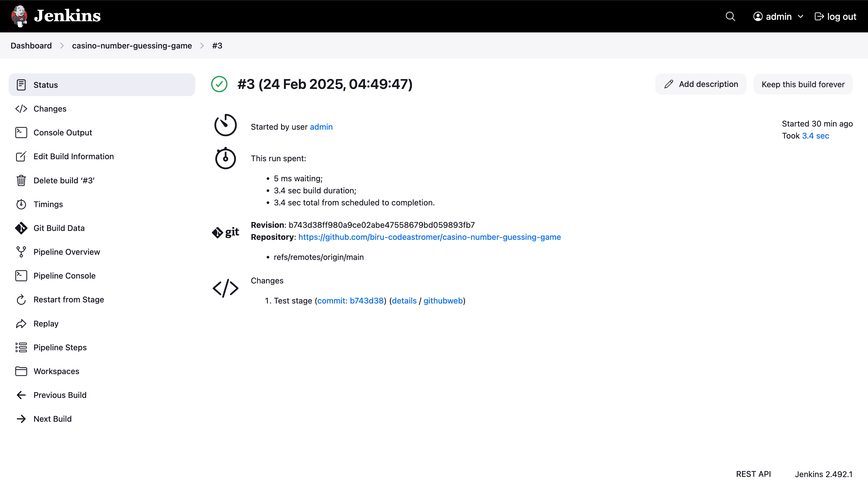Click the Jenkins butler logo icon
Viewport: 868px width, 492px height.
tap(19, 16)
